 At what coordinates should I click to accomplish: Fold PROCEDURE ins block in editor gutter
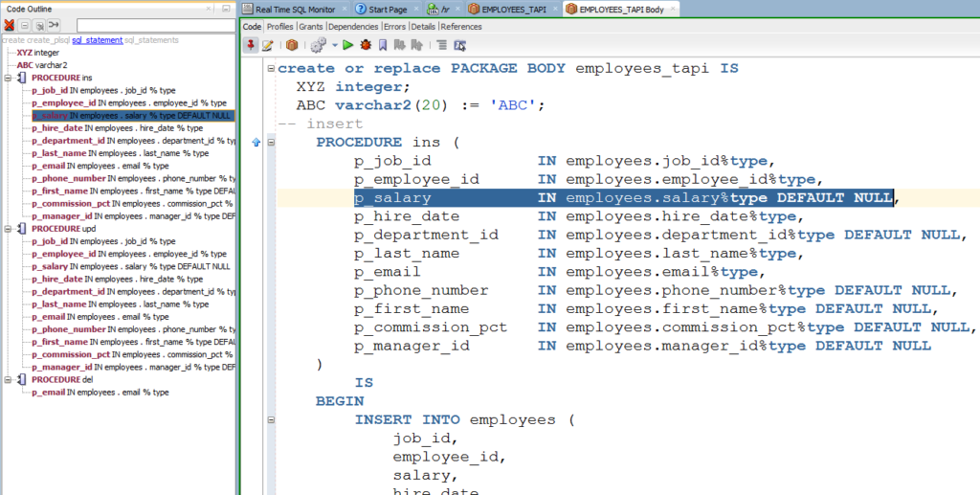[271, 142]
